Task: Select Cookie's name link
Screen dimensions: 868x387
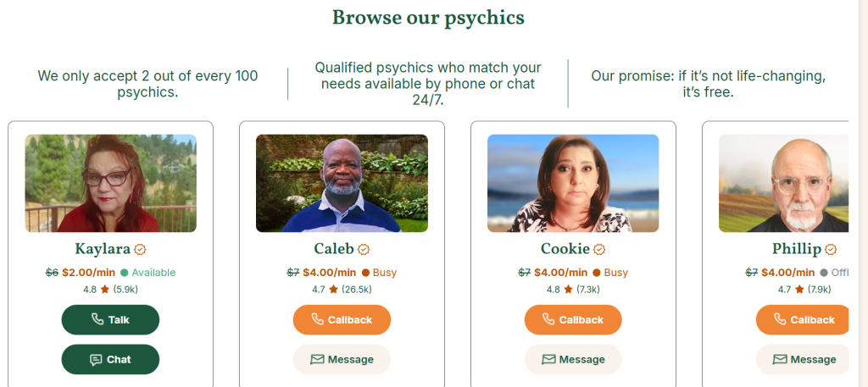Action: tap(565, 249)
